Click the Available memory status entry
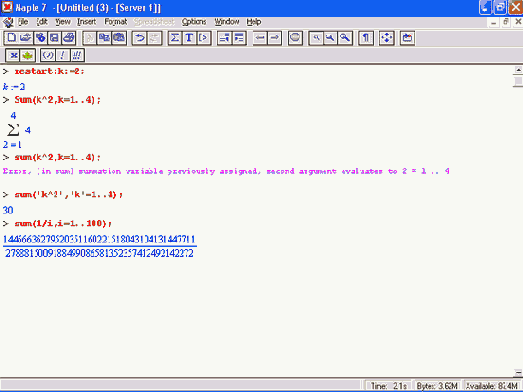Image resolution: width=523 pixels, height=392 pixels. click(x=492, y=386)
